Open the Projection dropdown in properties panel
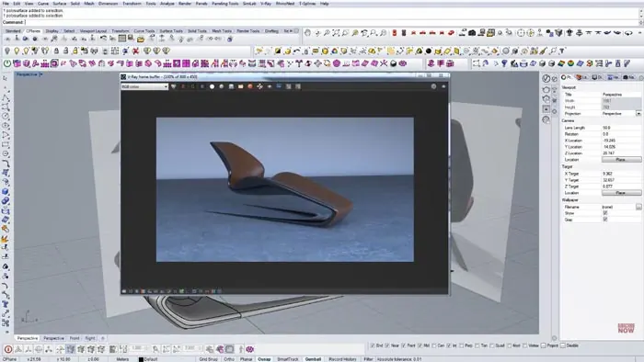The image size is (644, 362). click(x=638, y=114)
